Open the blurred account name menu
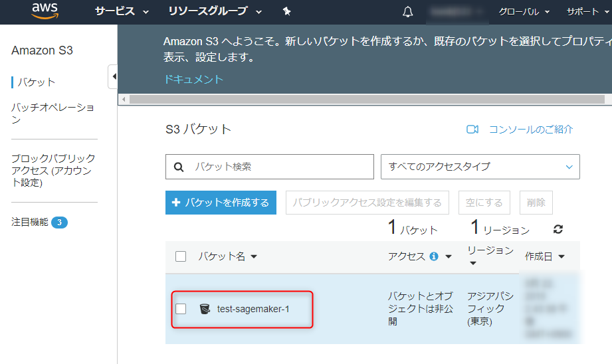The height and width of the screenshot is (364, 612). (457, 12)
